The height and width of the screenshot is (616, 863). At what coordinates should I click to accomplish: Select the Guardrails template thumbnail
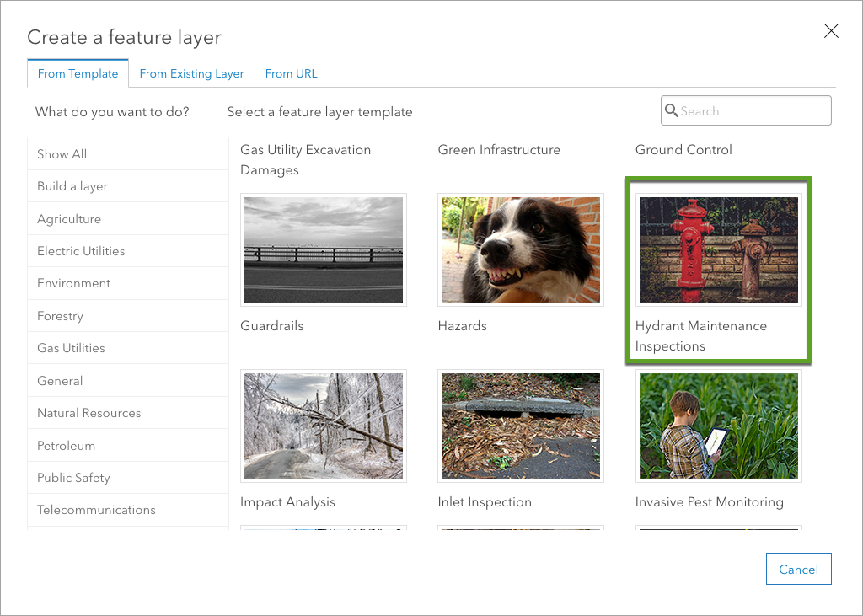pyautogui.click(x=323, y=250)
